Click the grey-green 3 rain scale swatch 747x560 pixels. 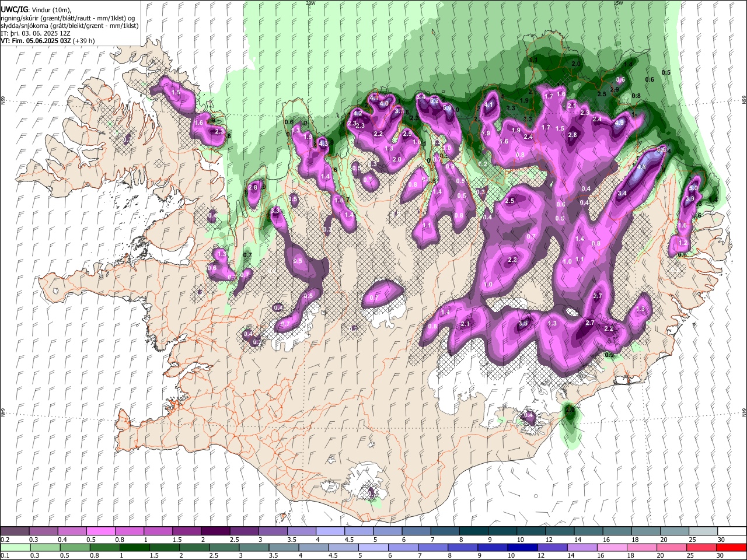click(x=254, y=548)
